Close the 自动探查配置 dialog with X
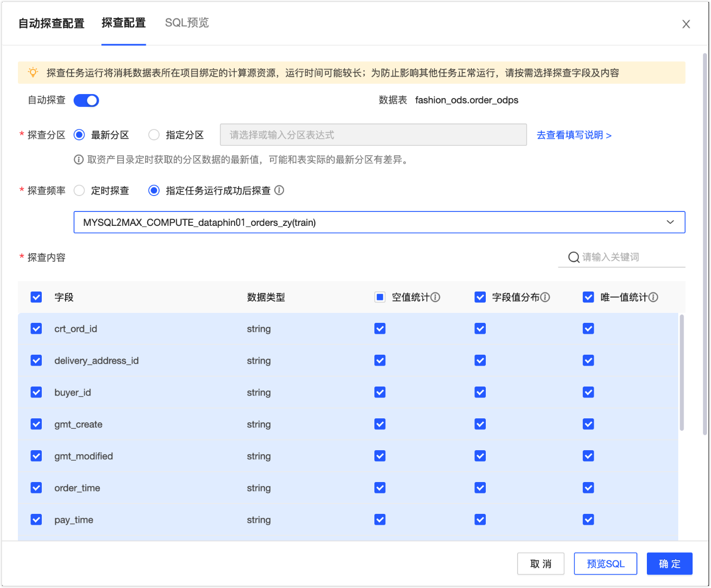 click(686, 24)
